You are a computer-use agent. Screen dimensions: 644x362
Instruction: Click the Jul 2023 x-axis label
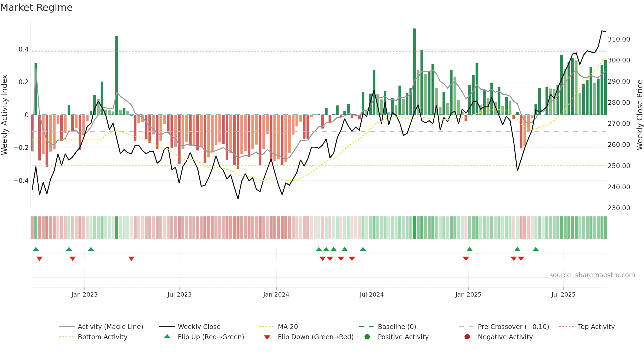(x=180, y=295)
